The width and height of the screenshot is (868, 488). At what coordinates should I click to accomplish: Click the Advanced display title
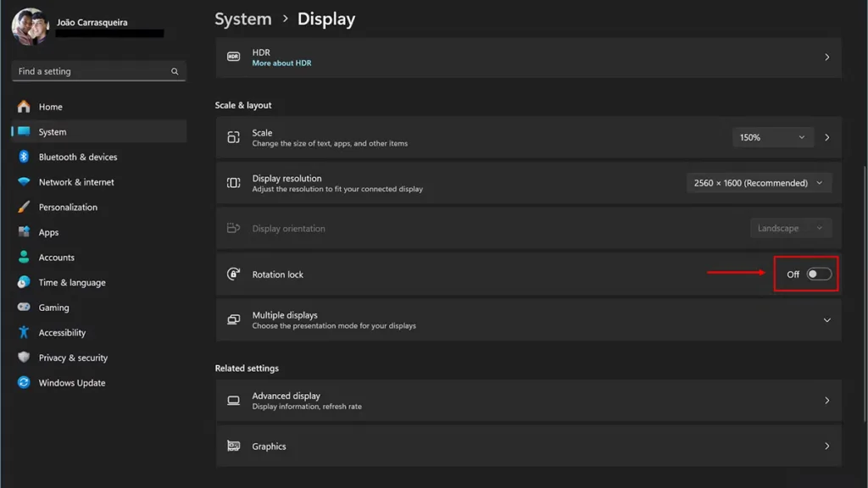click(286, 396)
